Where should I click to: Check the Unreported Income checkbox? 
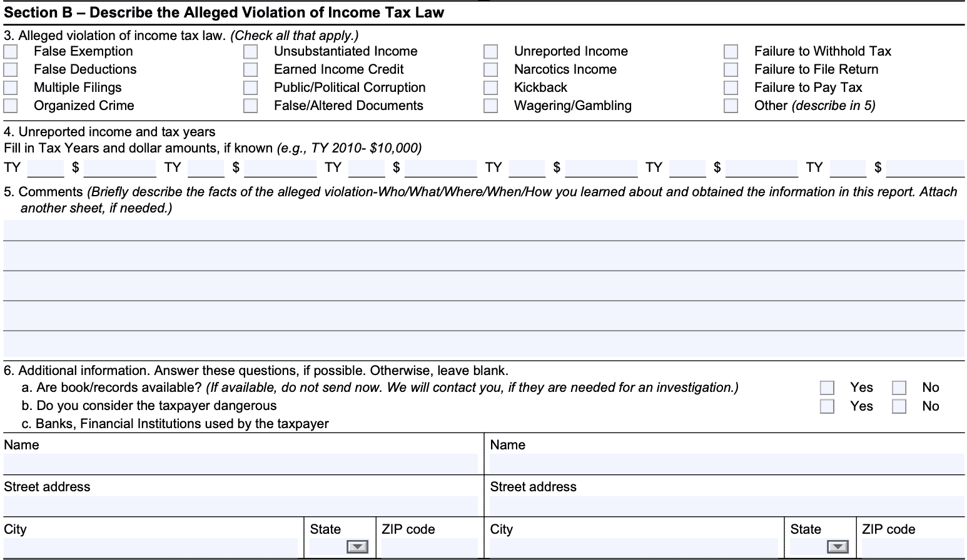click(491, 51)
